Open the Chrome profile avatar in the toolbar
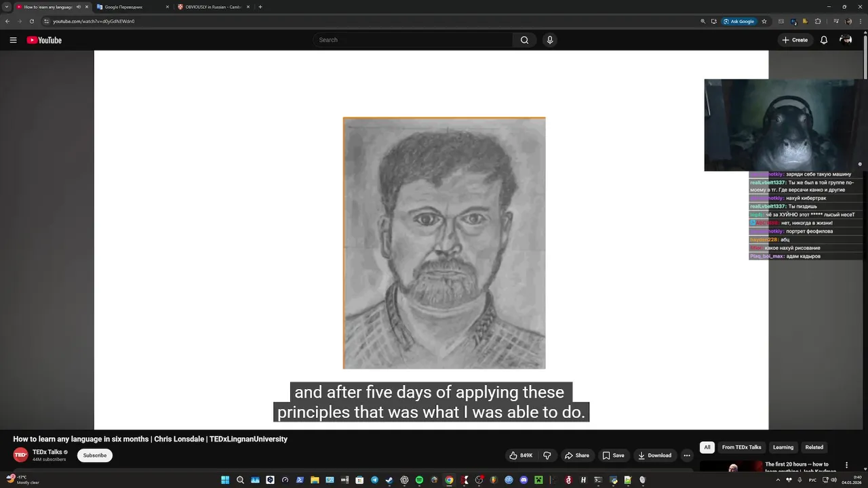Viewport: 868px width, 488px height. [x=848, y=21]
